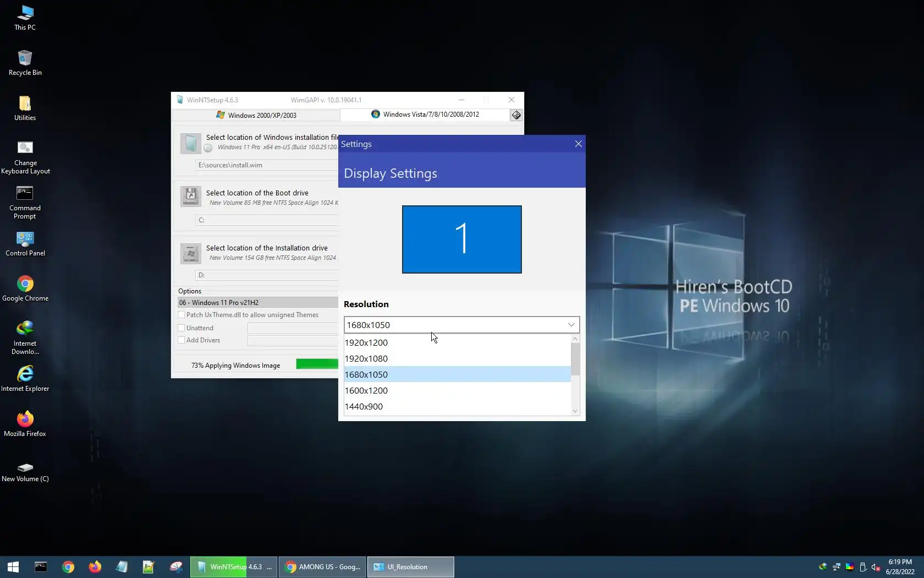Open the Utilities folder on desktop
The height and width of the screenshot is (578, 924).
click(x=25, y=108)
